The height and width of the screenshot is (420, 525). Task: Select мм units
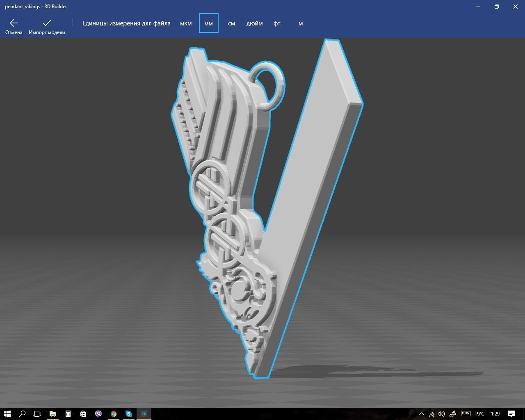click(208, 23)
